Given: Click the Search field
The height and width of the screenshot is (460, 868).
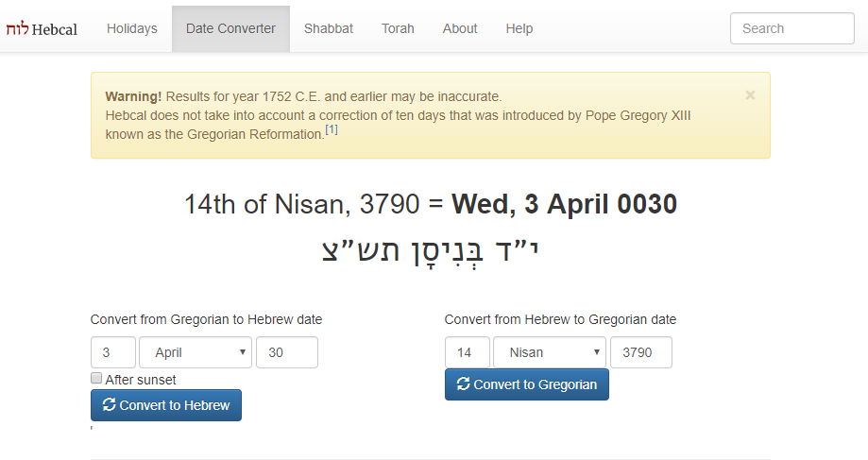Looking at the screenshot, I should 792,28.
